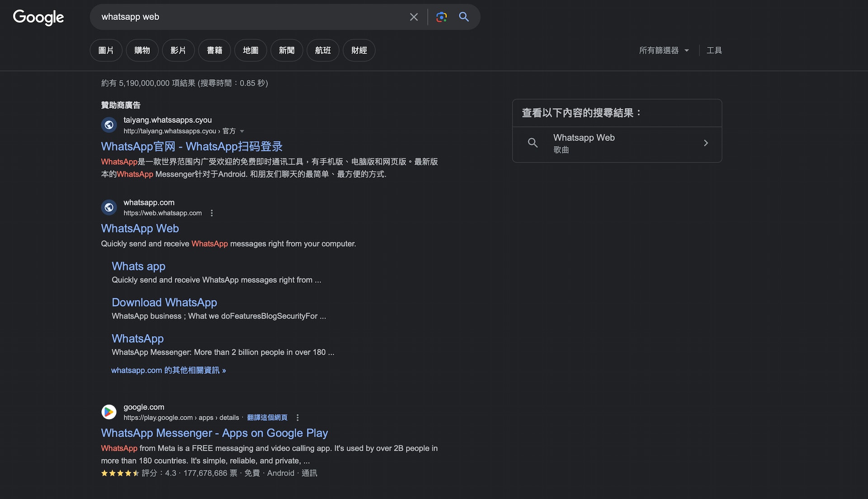Switch to the 航班 filter tab
Screen dimensions: 868x499
click(x=323, y=50)
